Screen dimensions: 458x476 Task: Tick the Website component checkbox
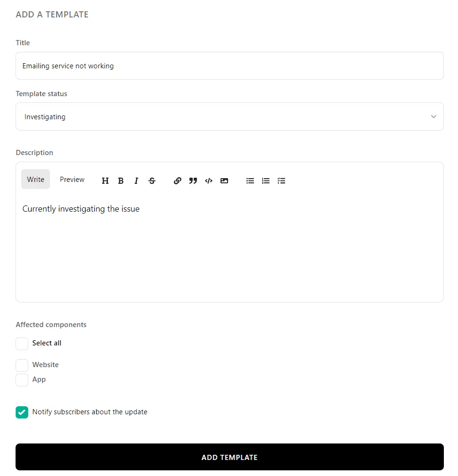point(22,365)
